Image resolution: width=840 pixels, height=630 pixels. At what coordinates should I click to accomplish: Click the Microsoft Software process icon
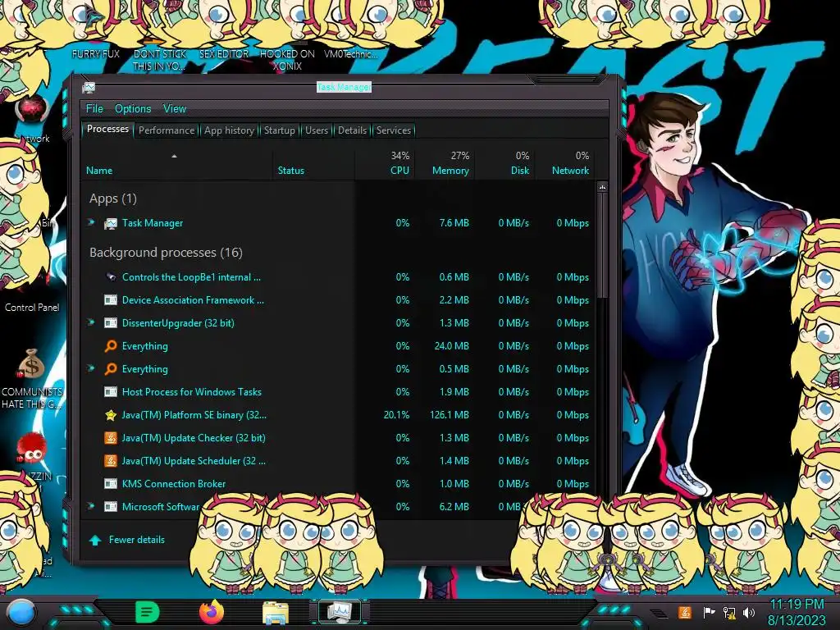coord(111,507)
